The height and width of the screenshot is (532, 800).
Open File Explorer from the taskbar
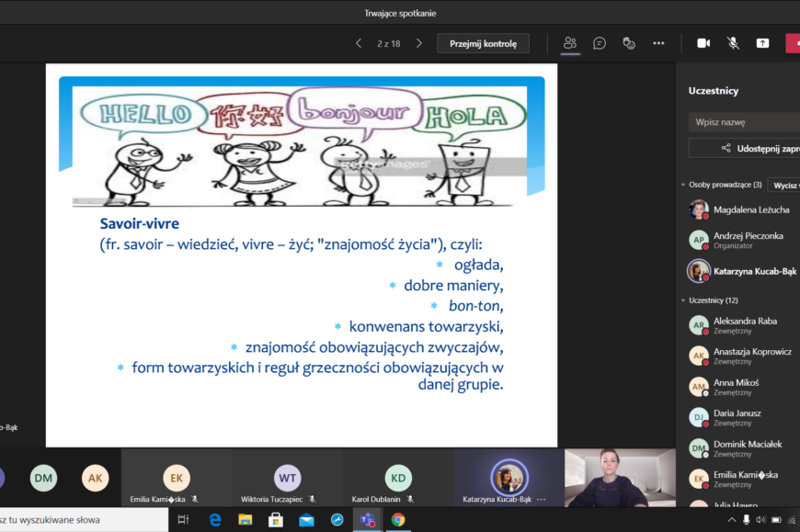(x=246, y=520)
